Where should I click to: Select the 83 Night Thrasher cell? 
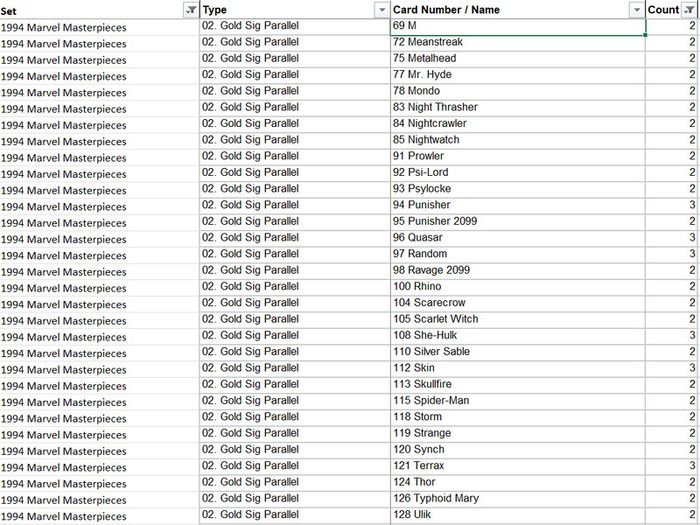click(518, 108)
